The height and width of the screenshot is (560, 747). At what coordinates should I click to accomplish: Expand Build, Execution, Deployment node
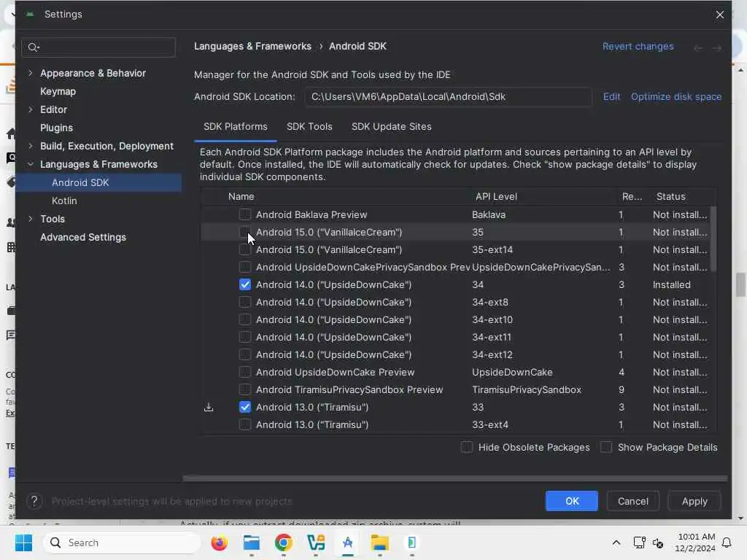(31, 146)
